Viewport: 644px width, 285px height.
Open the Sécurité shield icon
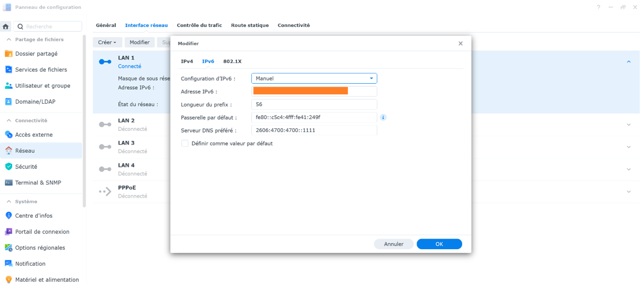(8, 166)
